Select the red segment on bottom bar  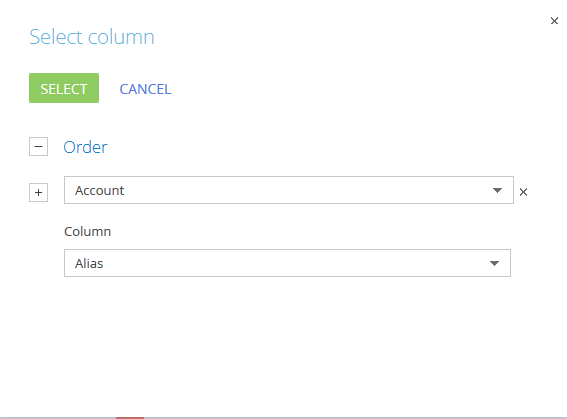pyautogui.click(x=130, y=418)
